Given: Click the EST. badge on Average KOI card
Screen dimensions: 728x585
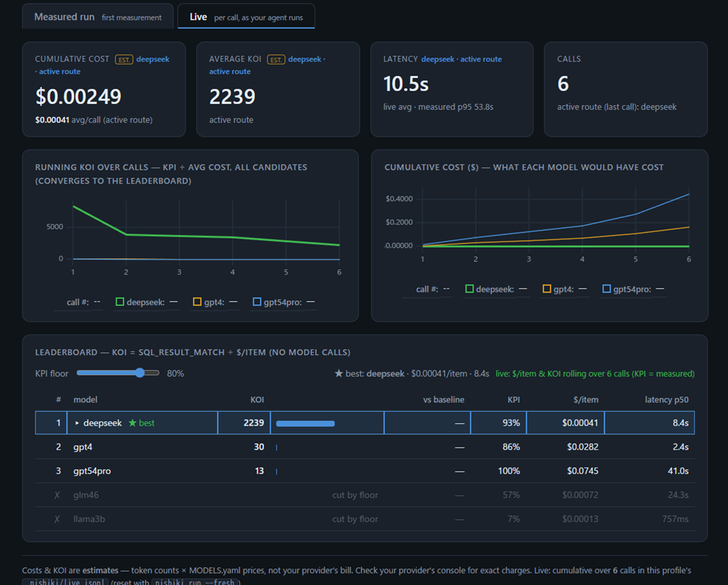Looking at the screenshot, I should 276,59.
